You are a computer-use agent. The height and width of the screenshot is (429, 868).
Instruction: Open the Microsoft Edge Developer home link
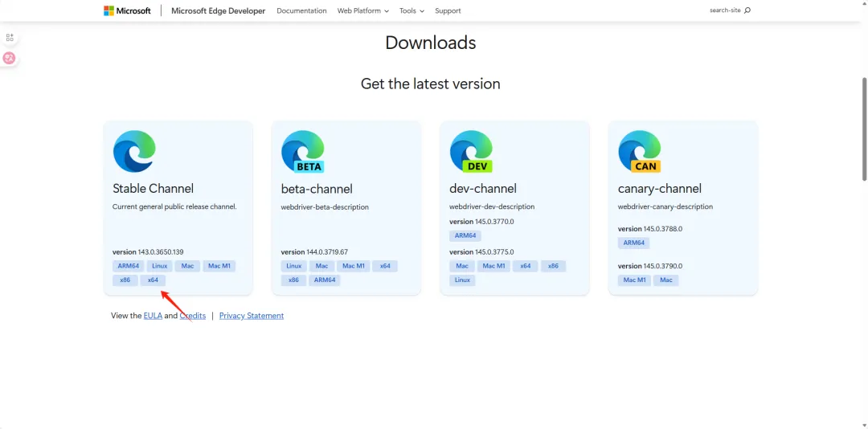pos(218,10)
